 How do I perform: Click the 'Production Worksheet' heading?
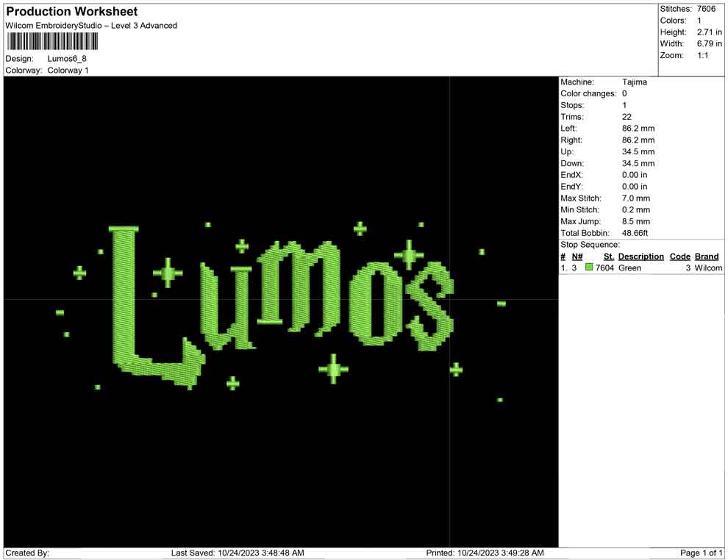[x=72, y=12]
